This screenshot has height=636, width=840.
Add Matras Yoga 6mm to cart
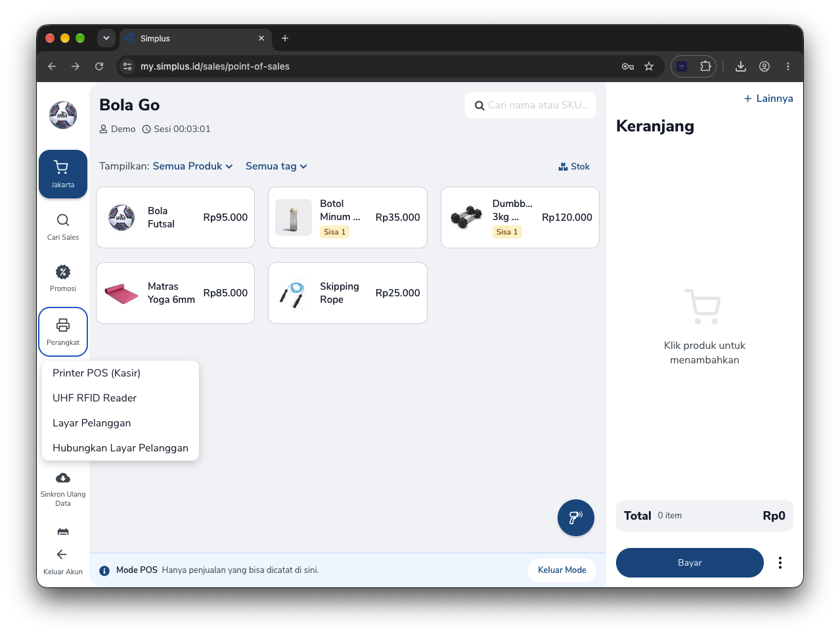coord(175,293)
